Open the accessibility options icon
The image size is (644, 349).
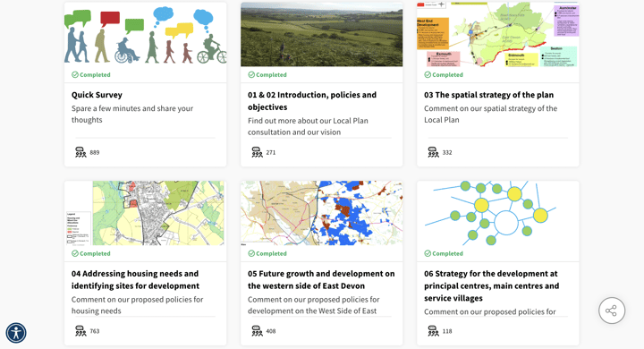click(x=16, y=333)
